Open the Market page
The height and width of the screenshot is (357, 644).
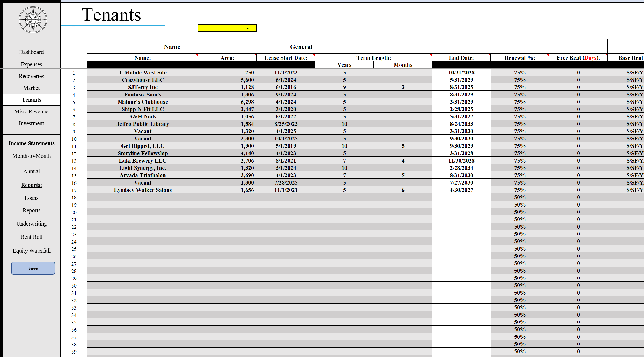[31, 88]
